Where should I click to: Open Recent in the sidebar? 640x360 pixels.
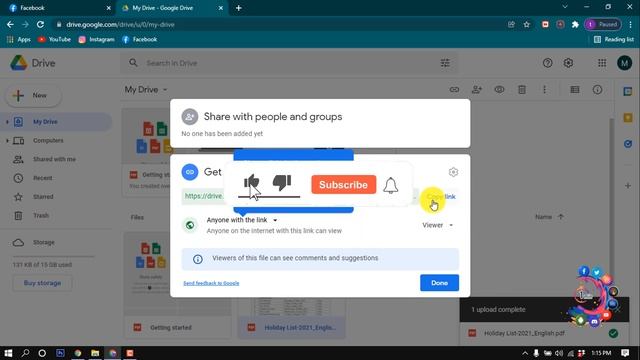(42, 178)
